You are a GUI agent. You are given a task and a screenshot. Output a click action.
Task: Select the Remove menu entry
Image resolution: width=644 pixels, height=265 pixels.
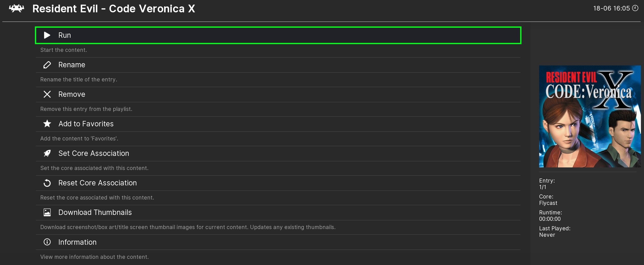tap(278, 94)
